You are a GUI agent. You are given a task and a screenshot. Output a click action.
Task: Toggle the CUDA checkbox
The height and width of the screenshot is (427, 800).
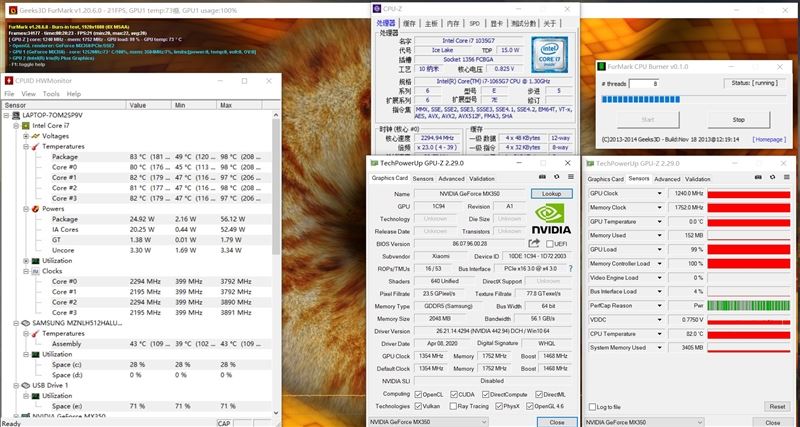click(454, 394)
